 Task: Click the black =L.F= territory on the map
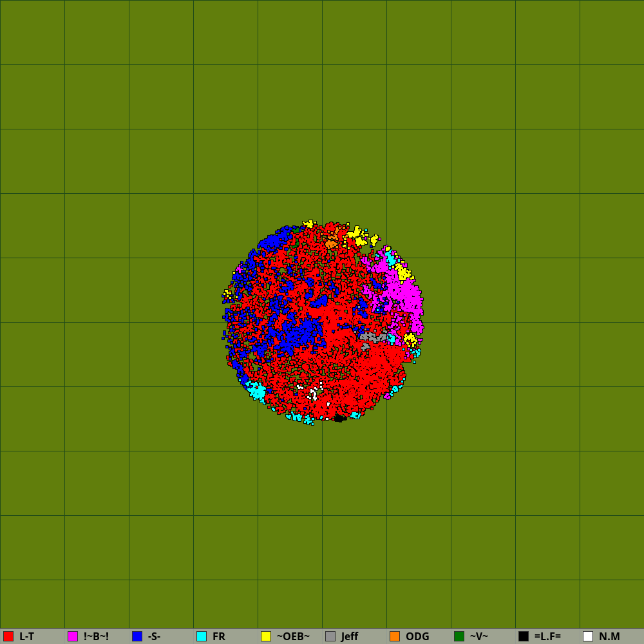339,419
